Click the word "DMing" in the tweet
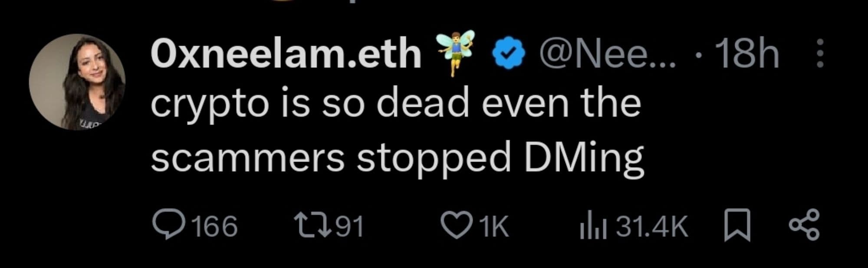Image resolution: width=868 pixels, height=268 pixels. coord(583,158)
